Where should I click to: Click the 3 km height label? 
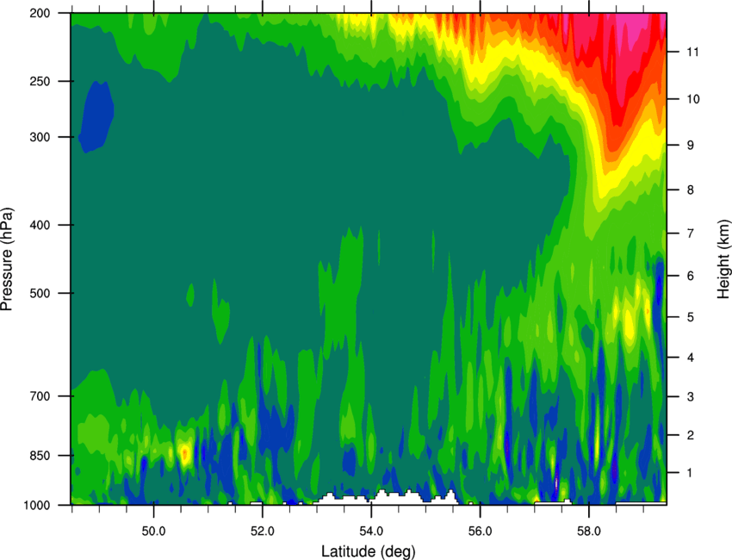tap(690, 396)
